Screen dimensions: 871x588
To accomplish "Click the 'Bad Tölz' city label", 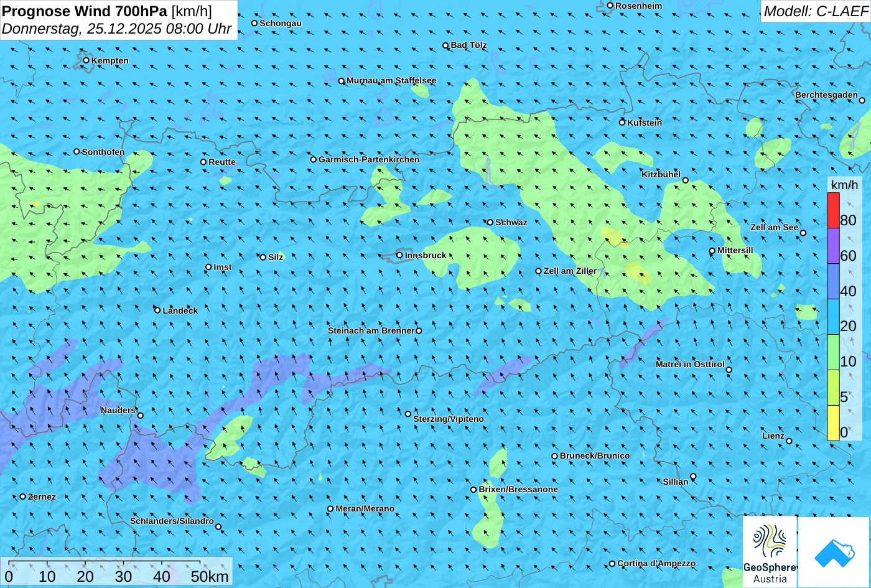I will (468, 45).
